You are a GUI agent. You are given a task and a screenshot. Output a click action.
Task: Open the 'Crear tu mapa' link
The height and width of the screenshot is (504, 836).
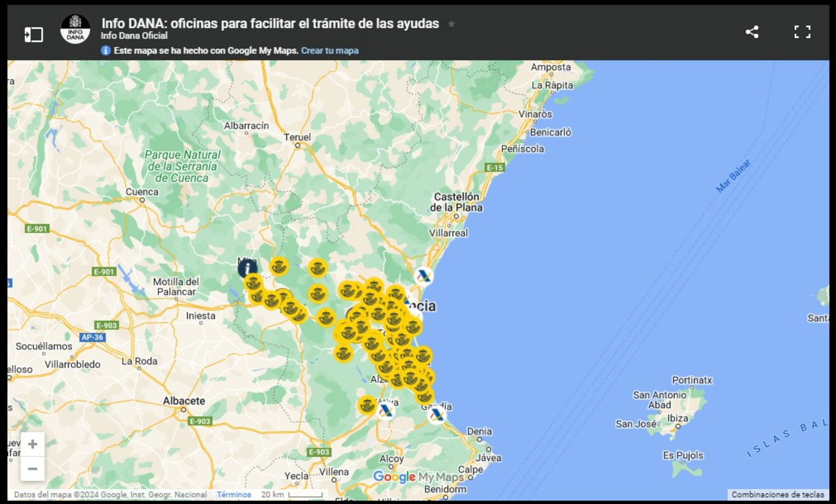click(330, 51)
